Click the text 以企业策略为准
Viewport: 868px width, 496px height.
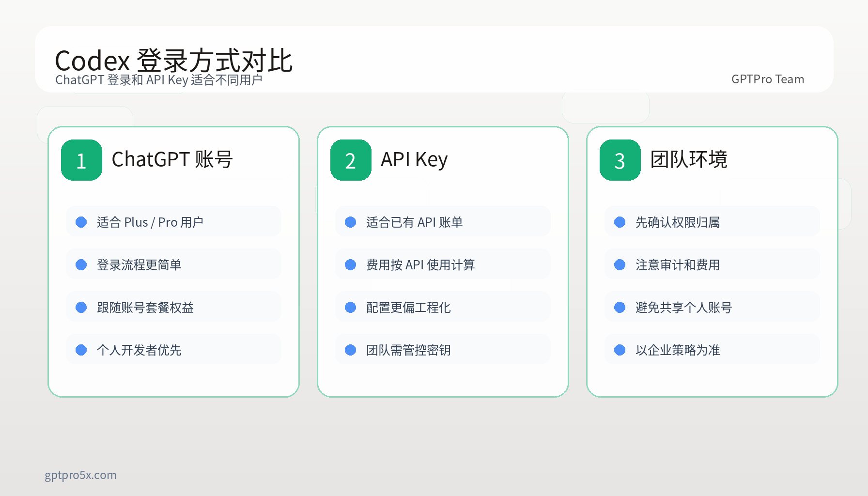(678, 350)
